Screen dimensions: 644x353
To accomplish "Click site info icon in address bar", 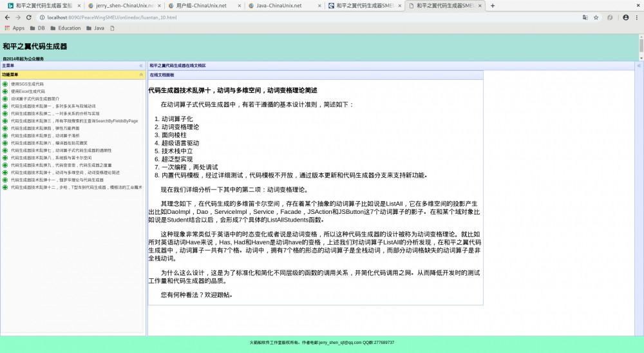I will click(42, 17).
